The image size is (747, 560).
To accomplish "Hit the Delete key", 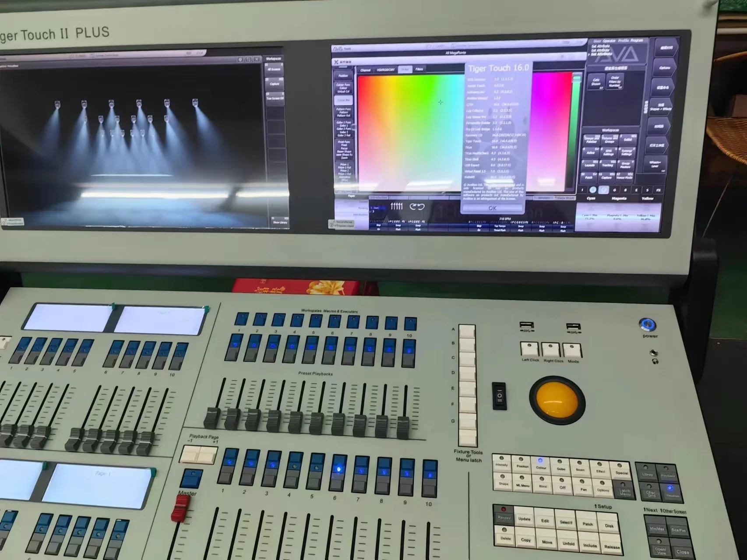I will coord(506,537).
